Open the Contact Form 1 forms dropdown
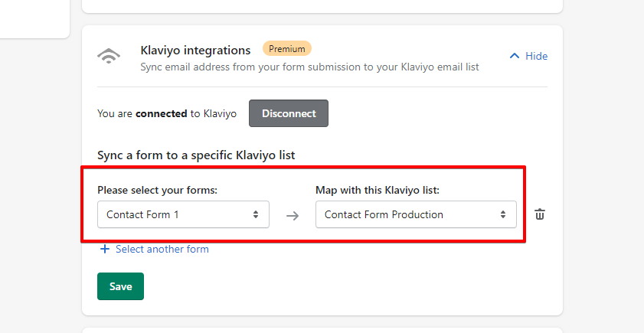 (x=183, y=214)
